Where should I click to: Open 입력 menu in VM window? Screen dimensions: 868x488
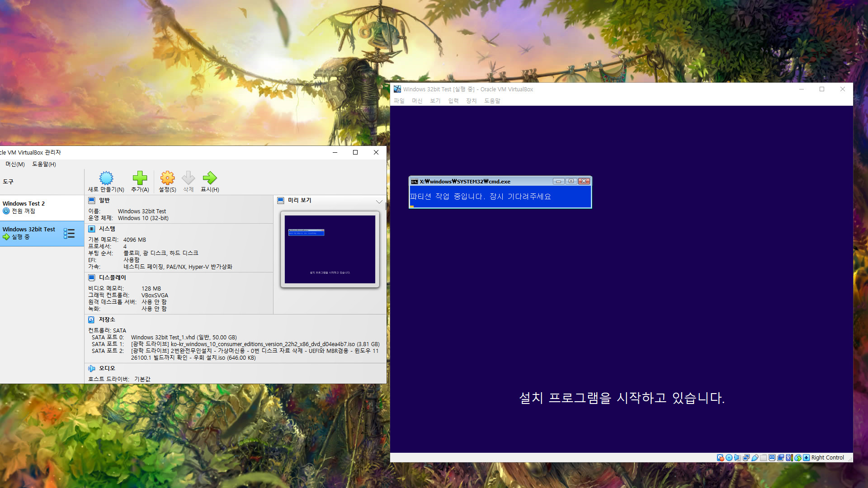click(x=453, y=101)
